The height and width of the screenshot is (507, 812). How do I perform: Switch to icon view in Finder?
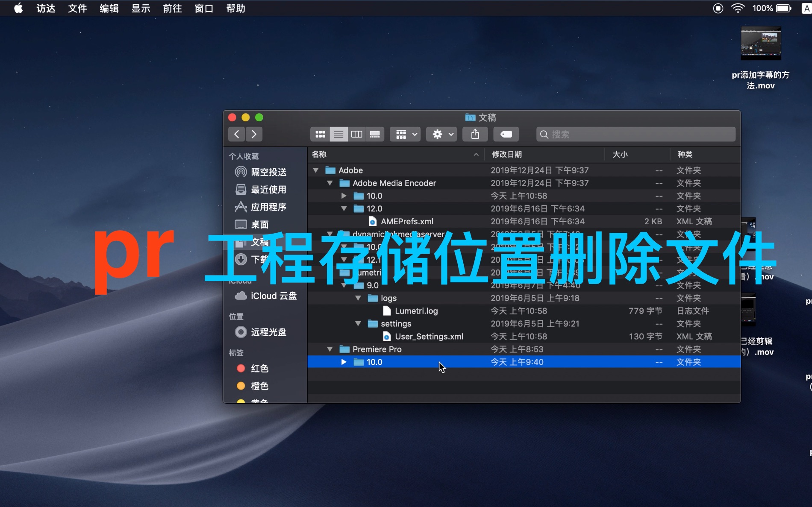click(320, 134)
